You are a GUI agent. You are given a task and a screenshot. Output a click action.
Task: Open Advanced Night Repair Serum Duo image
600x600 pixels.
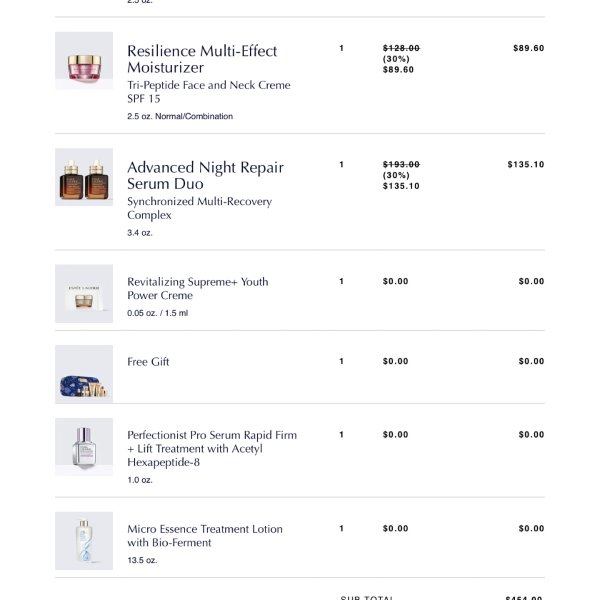84,177
